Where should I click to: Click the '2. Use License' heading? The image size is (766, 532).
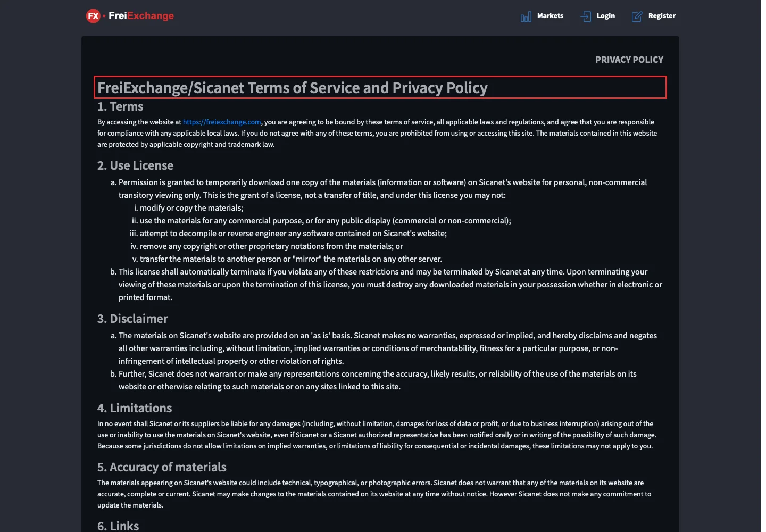pyautogui.click(x=135, y=165)
